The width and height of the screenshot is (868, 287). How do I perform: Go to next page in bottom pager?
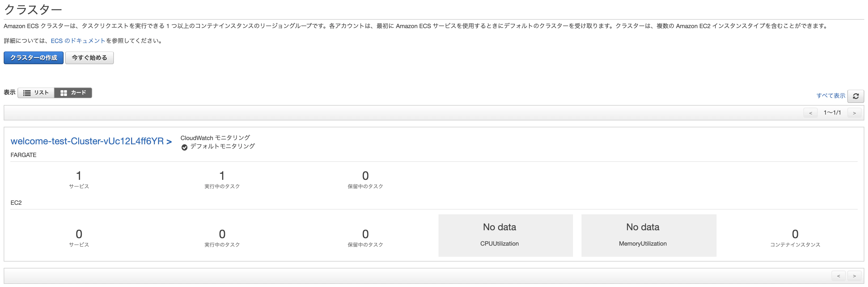click(x=854, y=276)
